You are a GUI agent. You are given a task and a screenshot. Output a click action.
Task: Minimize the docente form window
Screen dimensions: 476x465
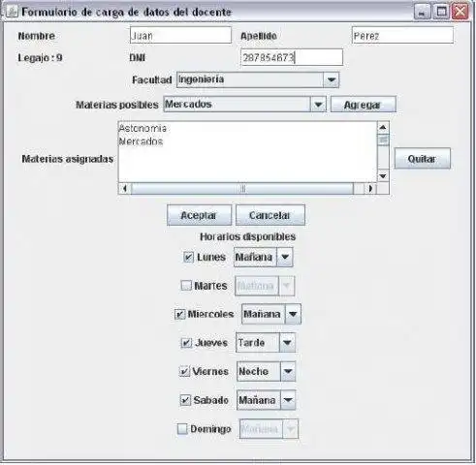tap(422, 12)
